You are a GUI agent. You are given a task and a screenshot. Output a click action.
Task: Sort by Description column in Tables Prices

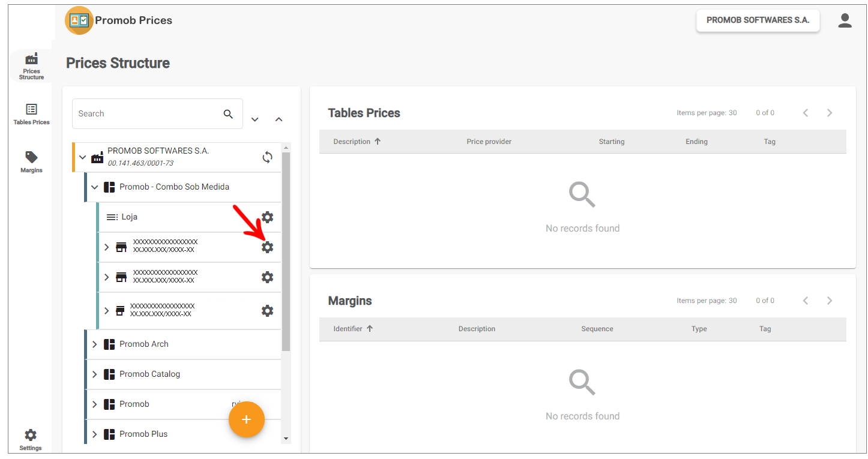point(357,142)
